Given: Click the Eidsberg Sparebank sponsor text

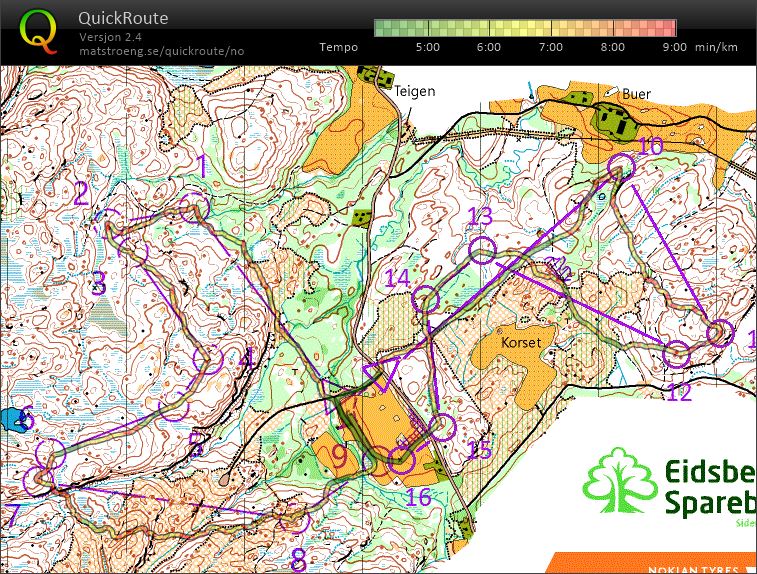Looking at the screenshot, I should [710, 487].
